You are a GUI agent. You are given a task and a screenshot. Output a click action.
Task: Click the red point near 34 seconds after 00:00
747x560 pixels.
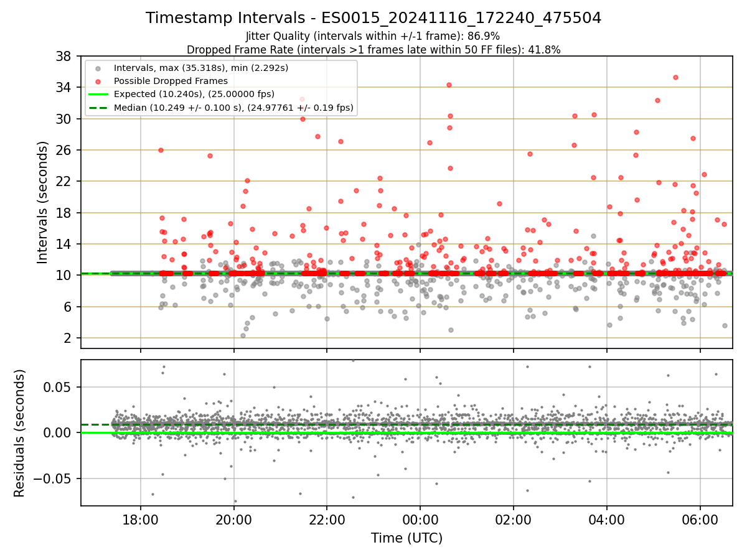[x=449, y=85]
